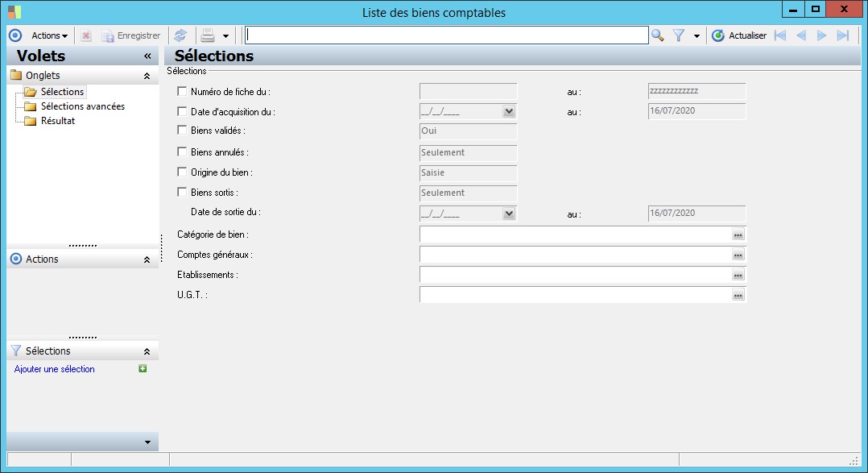Click the funnel filter icon in toolbar
The width and height of the screenshot is (868, 473).
(x=679, y=35)
